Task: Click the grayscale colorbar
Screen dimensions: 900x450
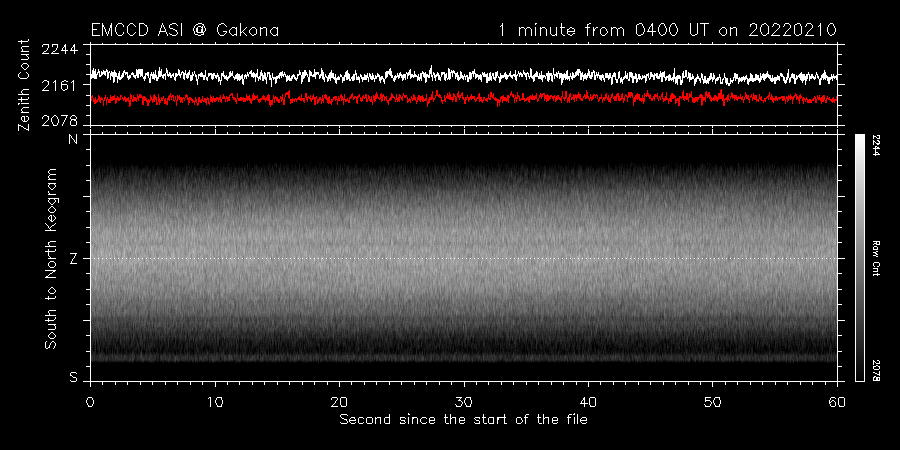Action: pos(859,258)
